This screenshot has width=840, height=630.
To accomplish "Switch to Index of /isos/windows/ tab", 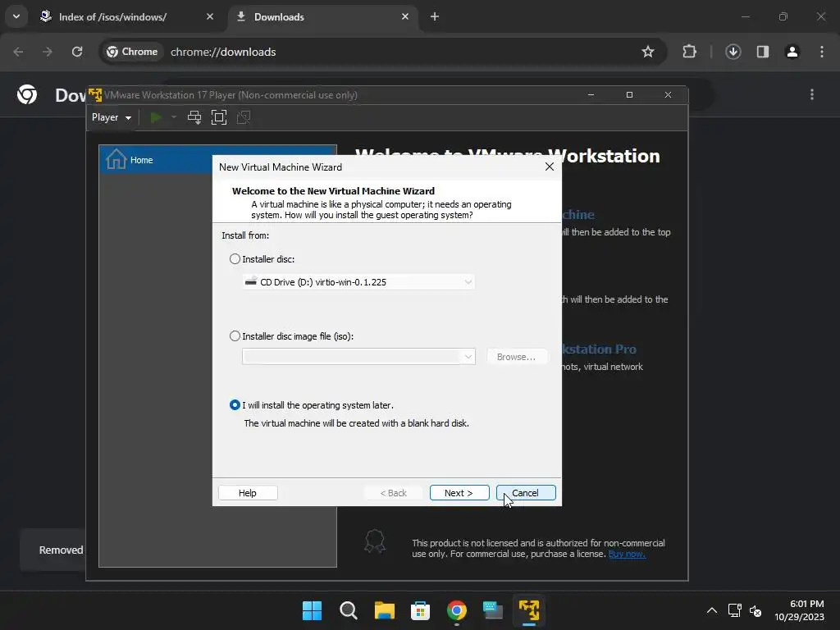I will pyautogui.click(x=113, y=17).
